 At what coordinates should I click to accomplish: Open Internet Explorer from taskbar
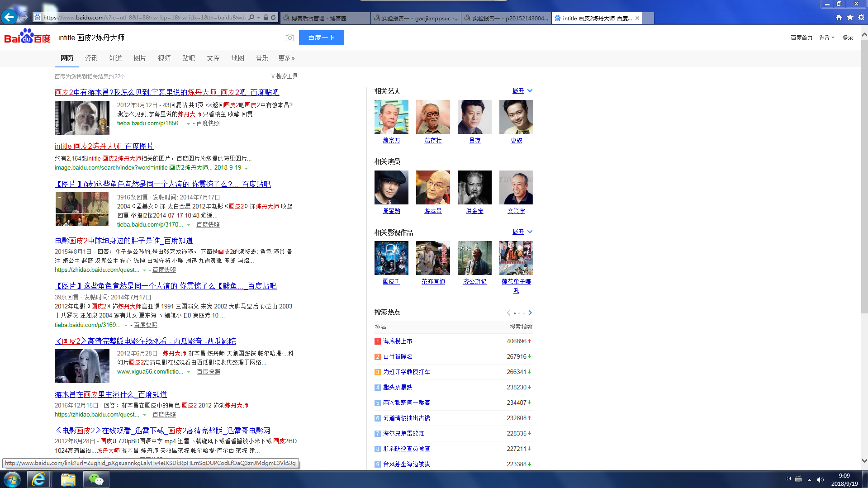[x=38, y=479]
